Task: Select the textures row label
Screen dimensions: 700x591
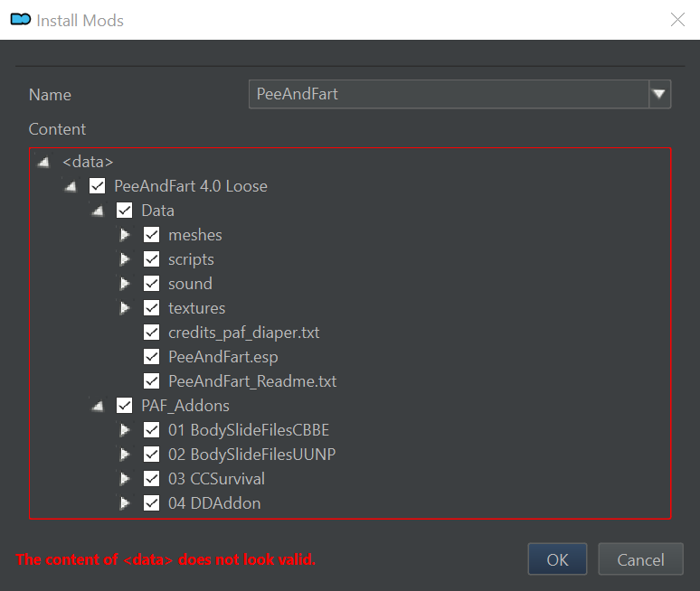Action: coord(196,308)
